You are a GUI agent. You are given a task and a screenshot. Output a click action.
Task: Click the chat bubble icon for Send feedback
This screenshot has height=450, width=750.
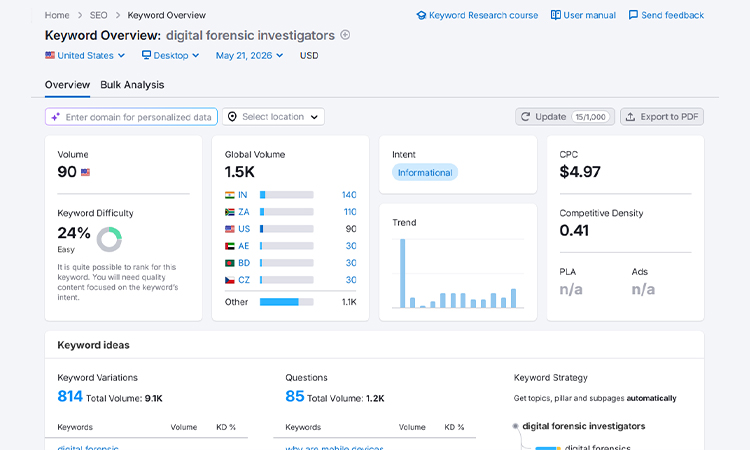[x=633, y=15]
